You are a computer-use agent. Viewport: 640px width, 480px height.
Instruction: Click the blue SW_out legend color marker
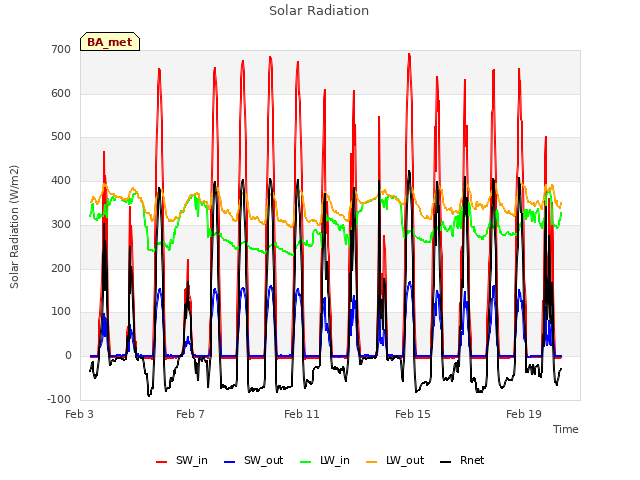230,462
